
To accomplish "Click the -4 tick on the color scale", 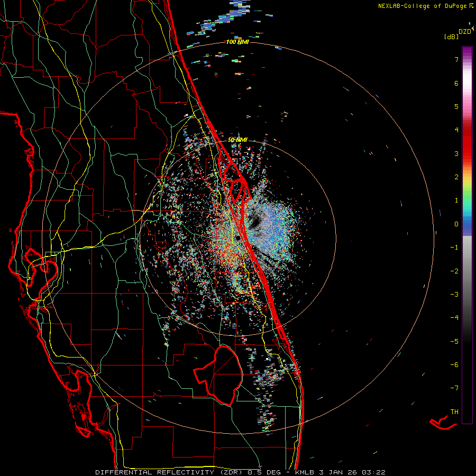I will click(454, 318).
